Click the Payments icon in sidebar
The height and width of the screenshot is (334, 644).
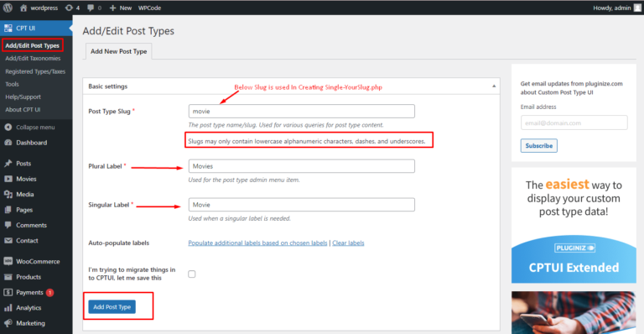click(x=8, y=292)
